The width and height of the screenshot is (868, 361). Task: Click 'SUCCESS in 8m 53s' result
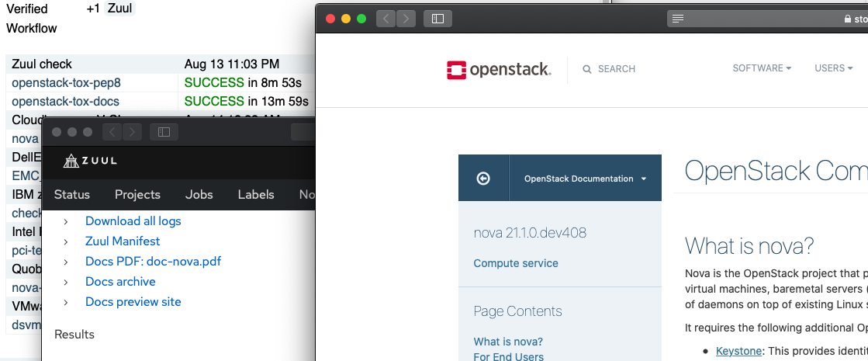[243, 83]
